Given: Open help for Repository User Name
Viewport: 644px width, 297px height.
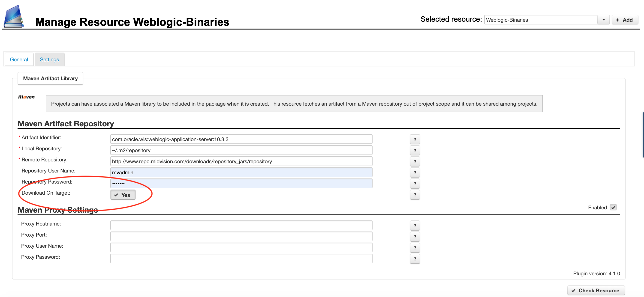Looking at the screenshot, I should point(415,173).
